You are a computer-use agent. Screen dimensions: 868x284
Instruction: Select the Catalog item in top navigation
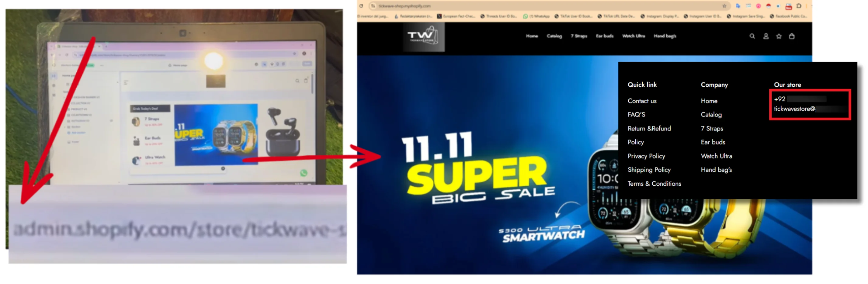coord(554,36)
